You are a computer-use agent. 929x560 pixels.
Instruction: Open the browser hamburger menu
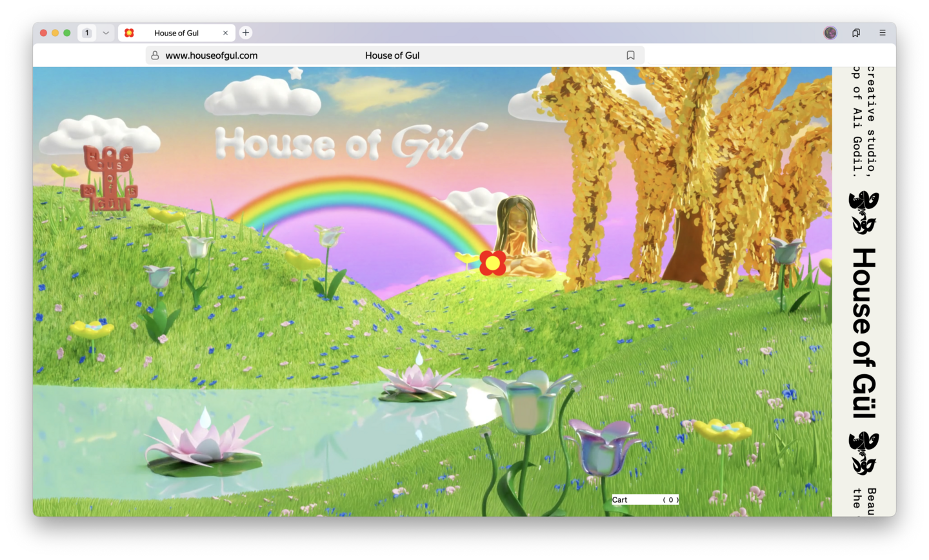(x=883, y=33)
